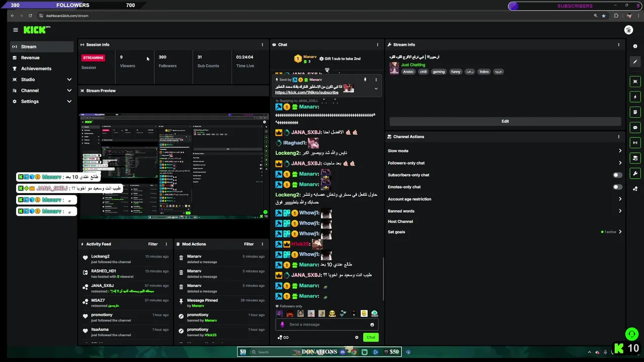This screenshot has height=362, width=644.
Task: Bookmark this page with the star icon
Action: click(604, 16)
